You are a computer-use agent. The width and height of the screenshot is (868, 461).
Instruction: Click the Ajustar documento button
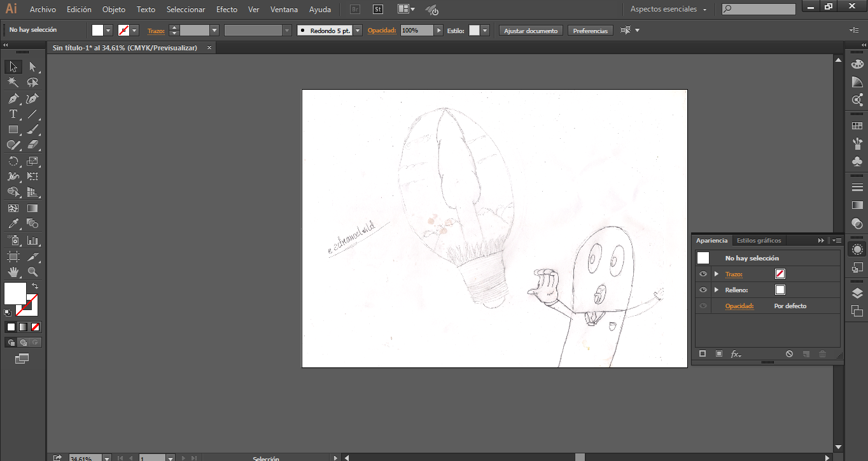[531, 31]
